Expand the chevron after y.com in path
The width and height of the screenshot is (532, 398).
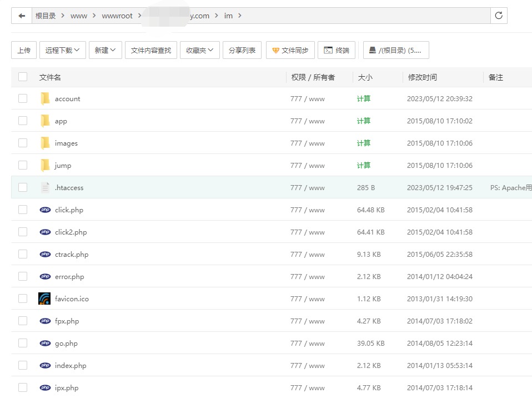coord(216,16)
